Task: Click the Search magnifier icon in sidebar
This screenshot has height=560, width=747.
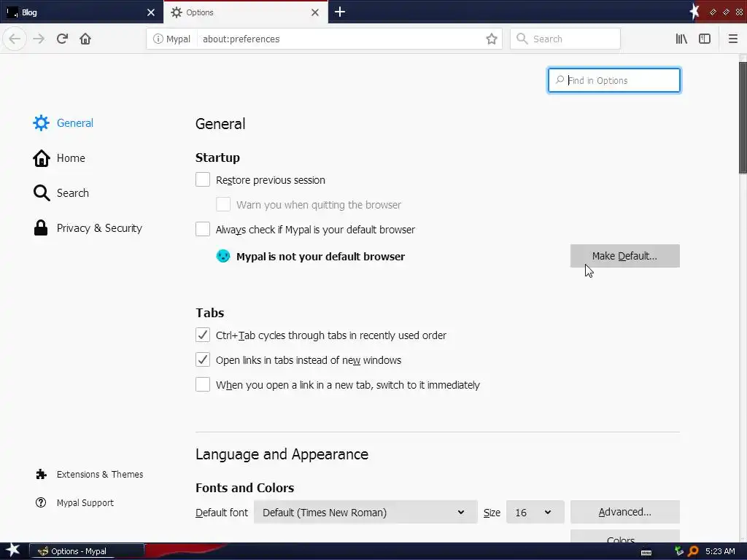Action: point(42,192)
